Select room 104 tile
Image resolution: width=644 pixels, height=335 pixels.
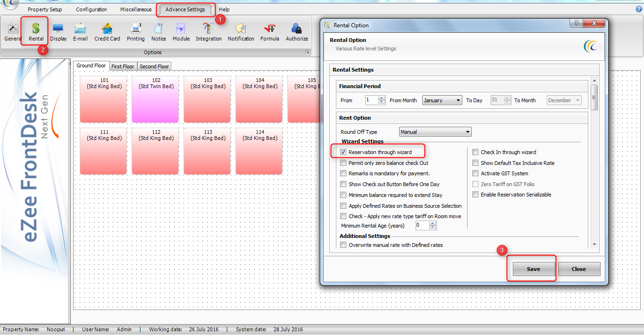[x=259, y=99]
